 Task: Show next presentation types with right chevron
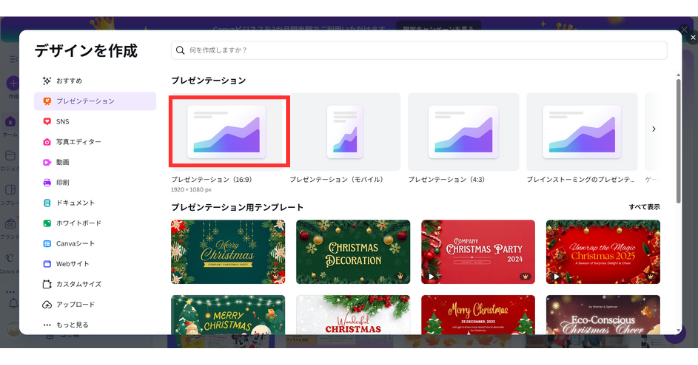pos(653,129)
